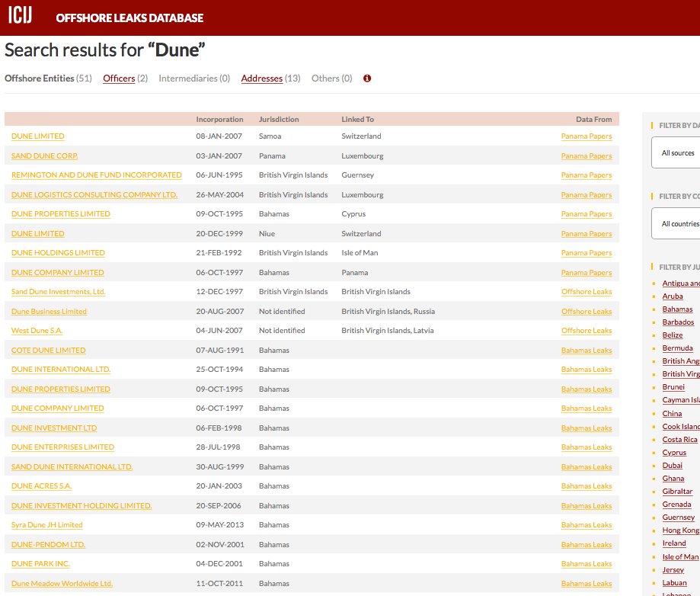This screenshot has width=700, height=596.
Task: Open DUNE HOLDINGS LIMITED entity
Action: 58,253
